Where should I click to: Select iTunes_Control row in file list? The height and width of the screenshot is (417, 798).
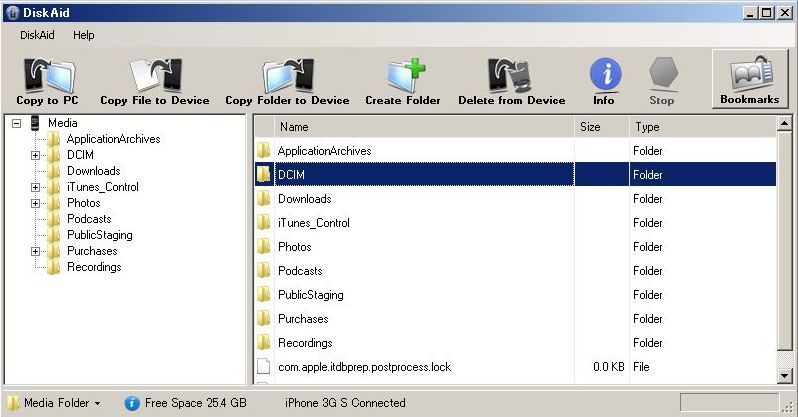click(516, 223)
